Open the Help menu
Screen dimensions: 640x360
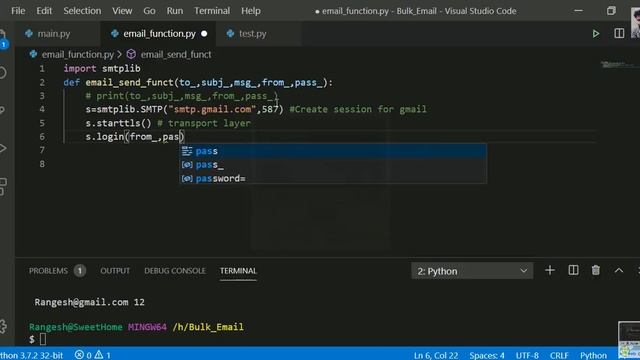(x=251, y=11)
